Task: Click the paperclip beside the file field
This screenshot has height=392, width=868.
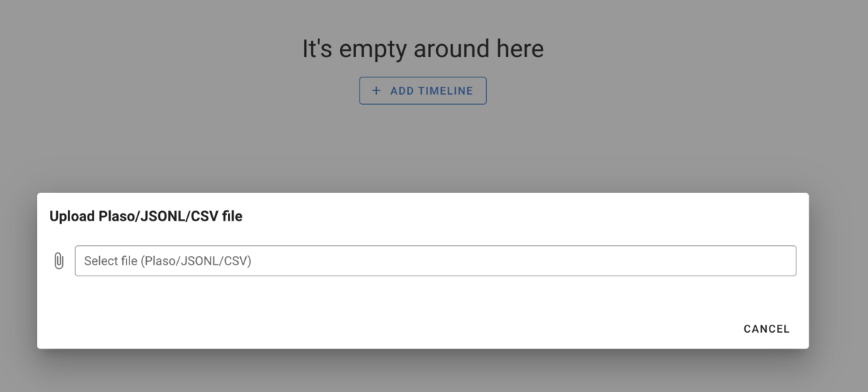Action: (59, 261)
